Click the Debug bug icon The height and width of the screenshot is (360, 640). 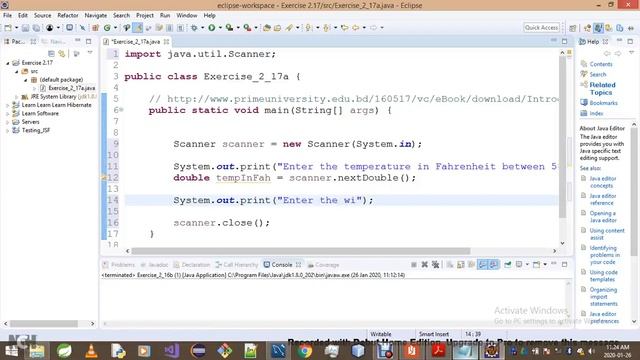click(x=194, y=28)
